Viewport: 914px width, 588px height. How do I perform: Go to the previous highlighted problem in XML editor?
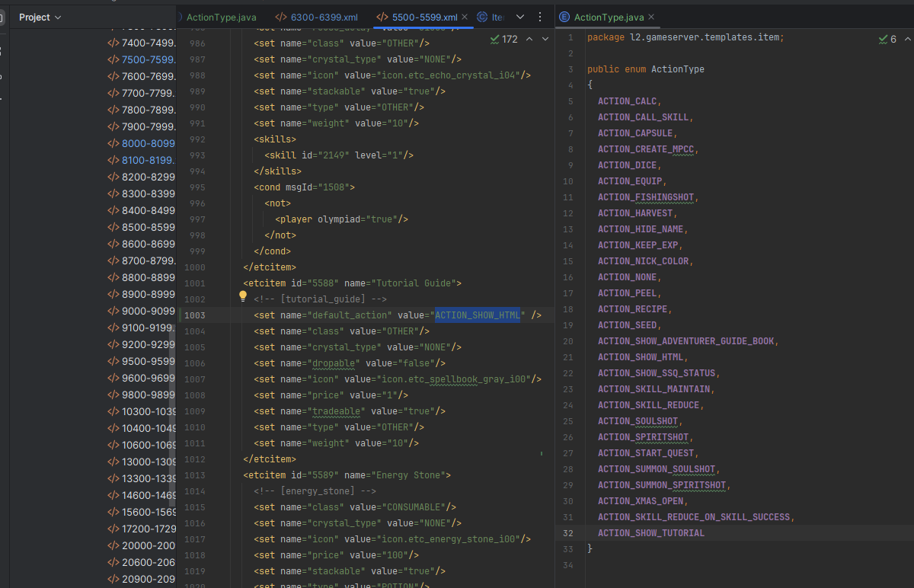(x=531, y=39)
